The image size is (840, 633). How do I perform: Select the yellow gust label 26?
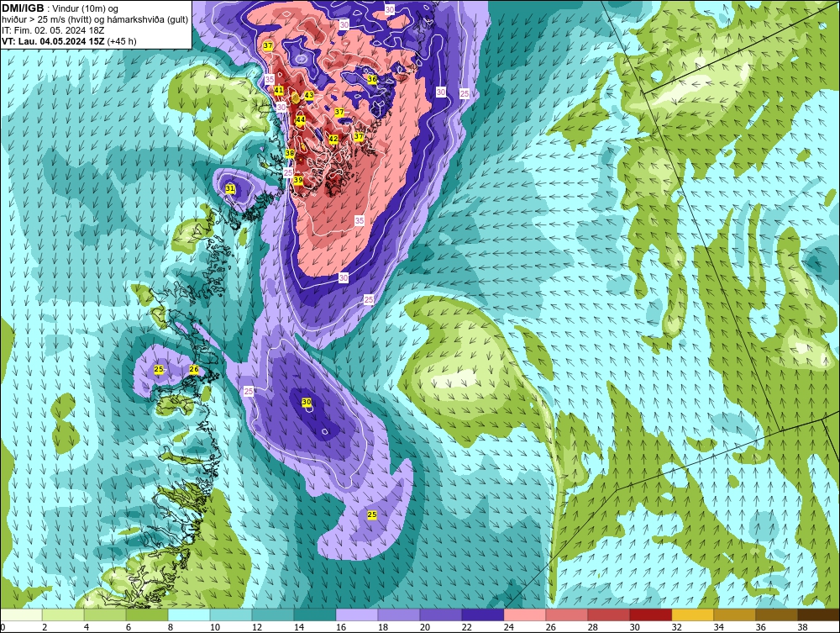(x=194, y=369)
